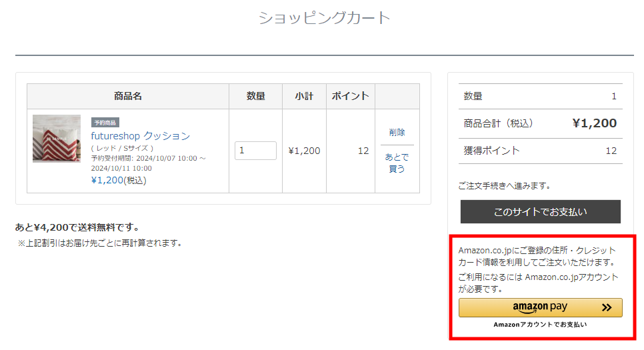Click the 数量 label in order summary

[x=473, y=96]
